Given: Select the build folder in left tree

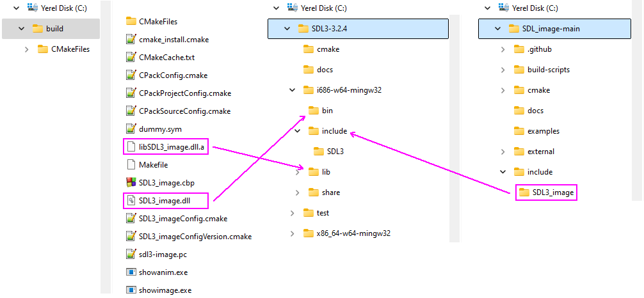Looking at the screenshot, I should pos(51,29).
